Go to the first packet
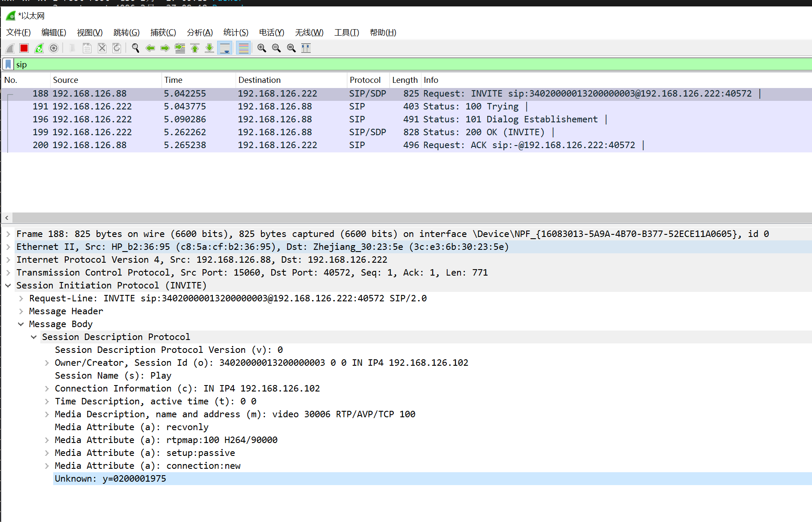The height and width of the screenshot is (522, 812). (195, 48)
